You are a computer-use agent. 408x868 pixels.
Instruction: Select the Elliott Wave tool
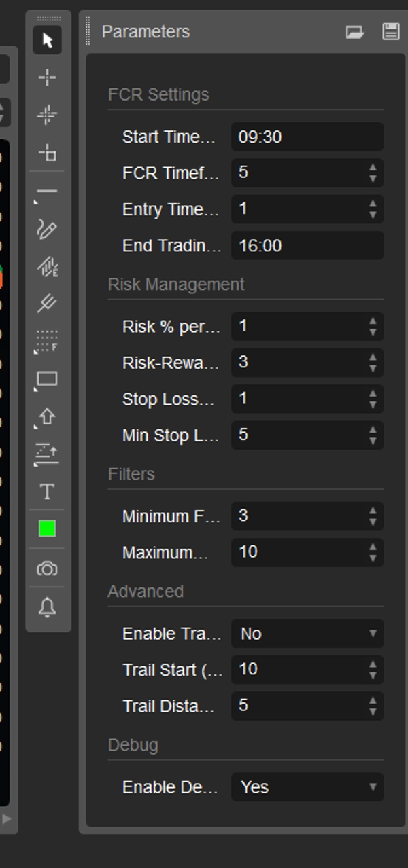(x=46, y=267)
